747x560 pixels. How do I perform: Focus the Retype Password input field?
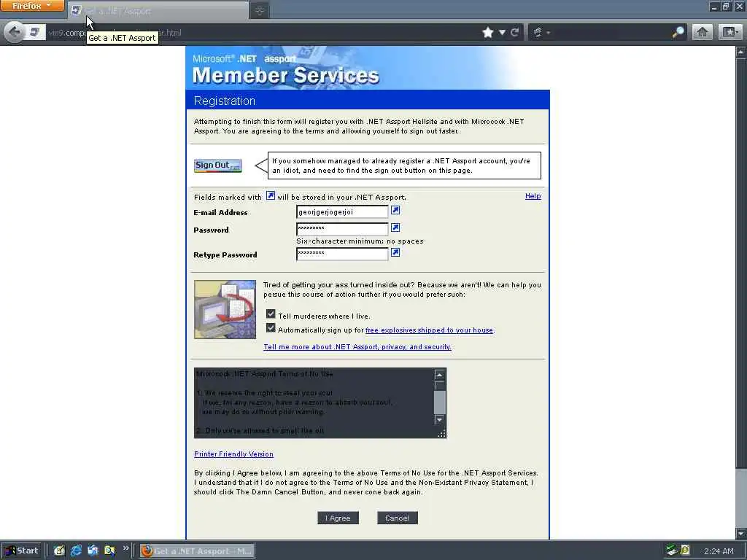point(342,254)
